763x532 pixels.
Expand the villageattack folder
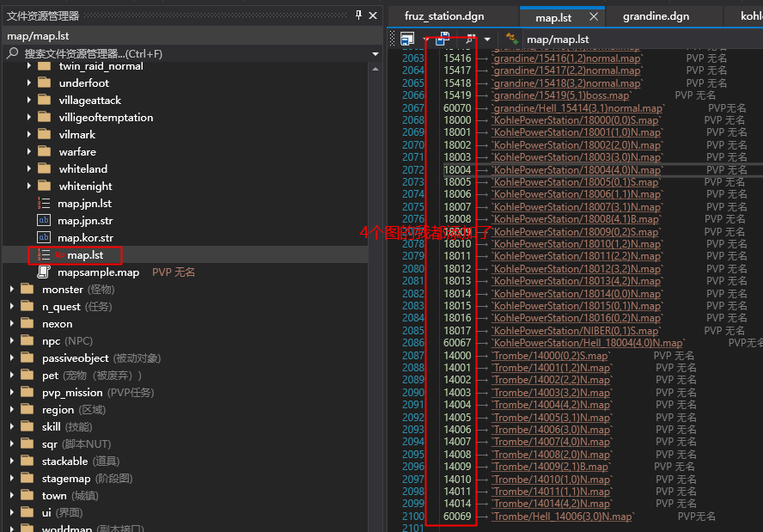pyautogui.click(x=28, y=101)
